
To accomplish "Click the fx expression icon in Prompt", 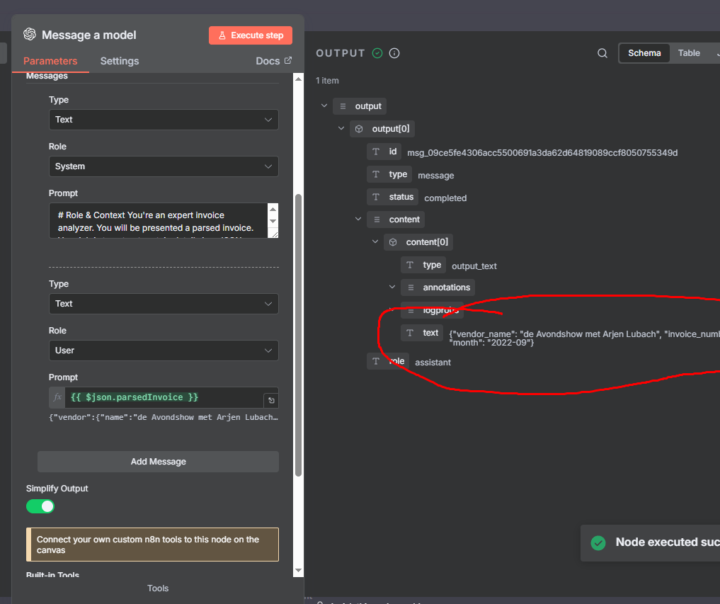I will pyautogui.click(x=57, y=397).
